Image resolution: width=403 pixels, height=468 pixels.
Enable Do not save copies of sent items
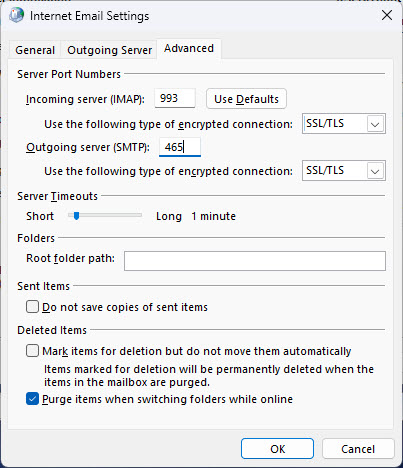[x=32, y=307]
